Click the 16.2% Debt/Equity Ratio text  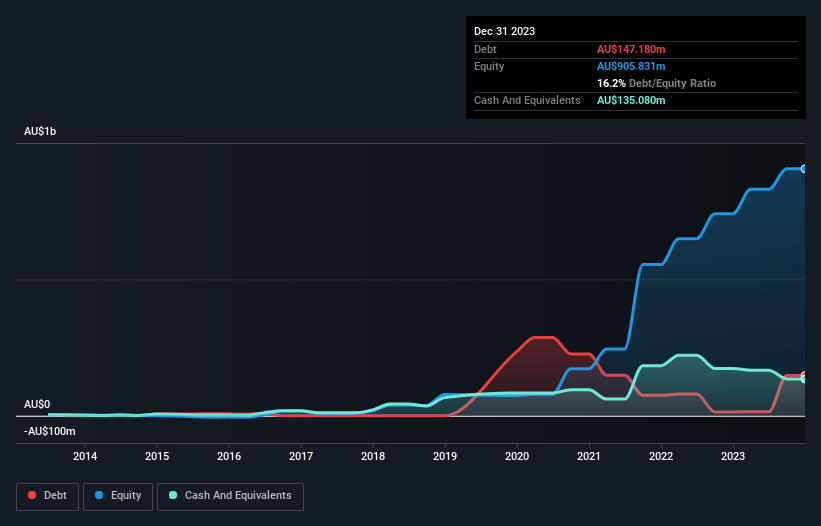point(656,83)
